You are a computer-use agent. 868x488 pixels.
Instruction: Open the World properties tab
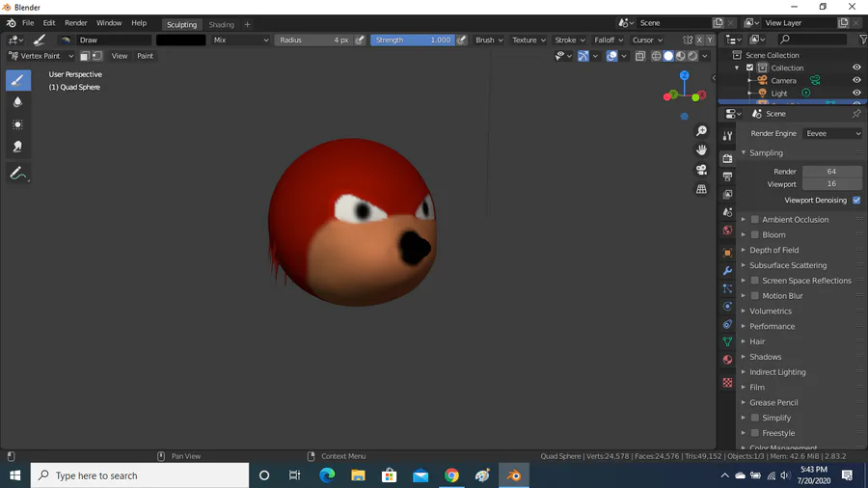pyautogui.click(x=727, y=230)
